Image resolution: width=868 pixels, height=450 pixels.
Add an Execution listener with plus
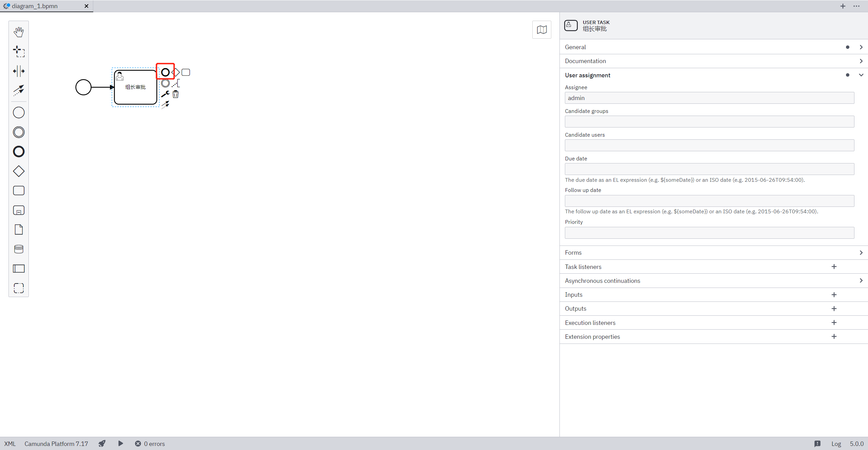pos(834,322)
